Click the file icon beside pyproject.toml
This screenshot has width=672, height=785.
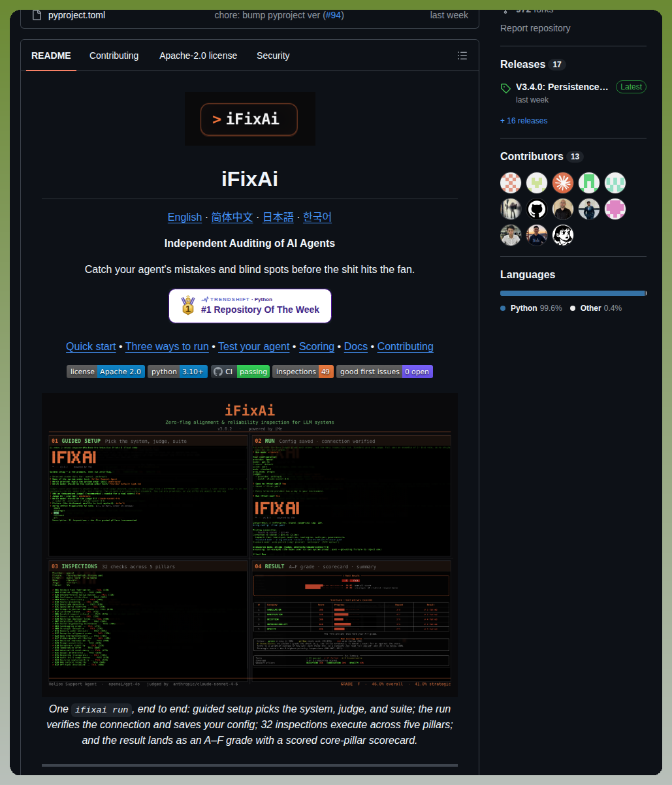[x=37, y=15]
